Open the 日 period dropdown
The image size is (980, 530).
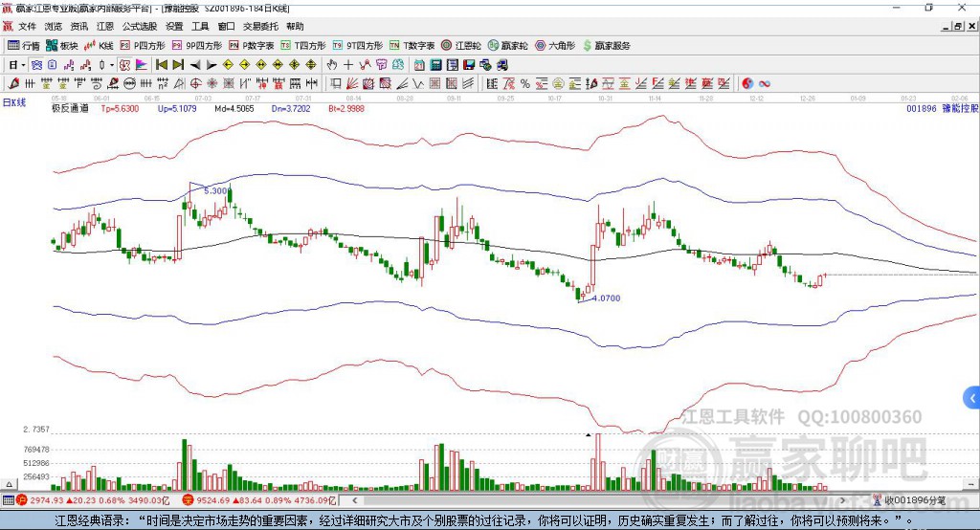(x=16, y=65)
